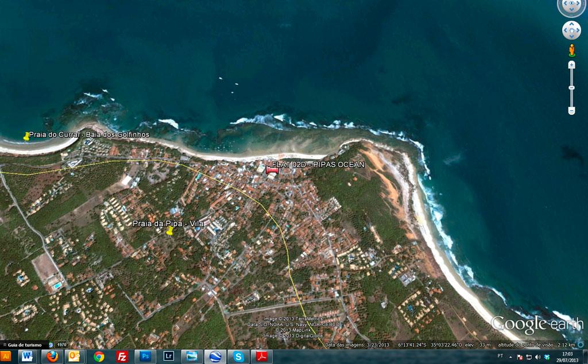Show hidden system tray icons
Image resolution: width=588 pixels, height=364 pixels.
click(x=510, y=357)
